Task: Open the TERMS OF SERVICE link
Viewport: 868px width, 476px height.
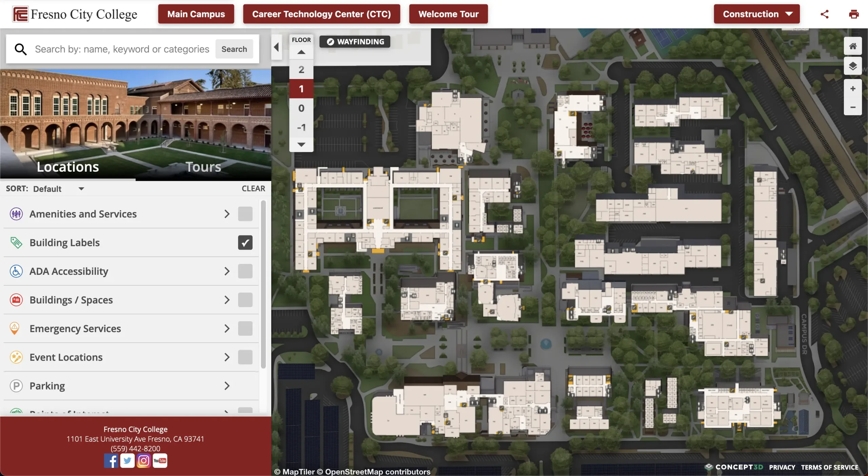Action: [829, 467]
